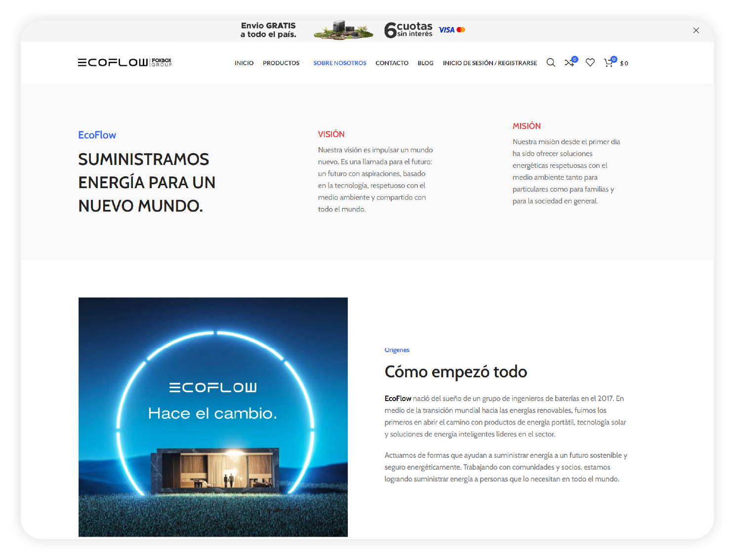Click the EcoFlow Hace el cambio image

[213, 417]
